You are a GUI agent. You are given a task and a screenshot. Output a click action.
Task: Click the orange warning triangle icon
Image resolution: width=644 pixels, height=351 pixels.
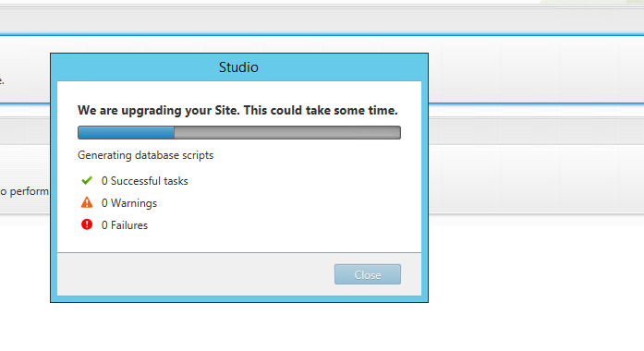[87, 202]
